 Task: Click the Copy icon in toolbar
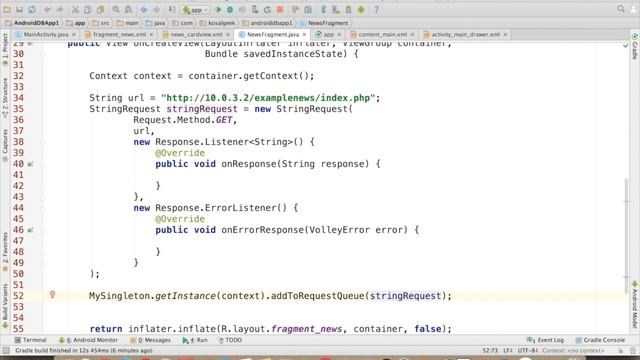click(88, 9)
